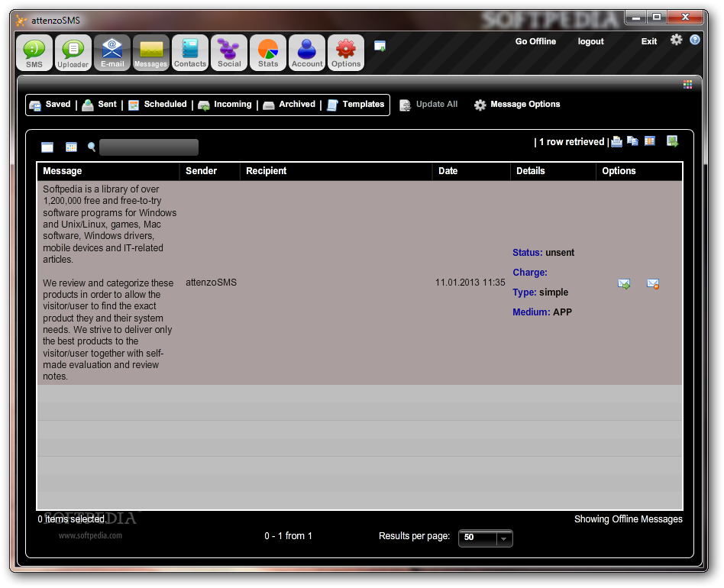Sort by the Sender column header
The image size is (724, 588).
(x=209, y=171)
